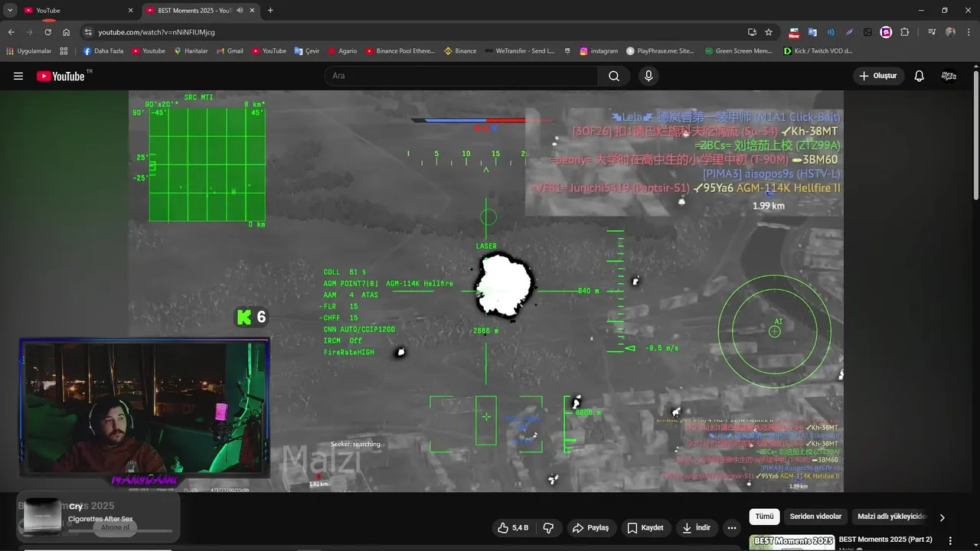Mute the BEST Moments 2025 tab audio

pos(240,11)
